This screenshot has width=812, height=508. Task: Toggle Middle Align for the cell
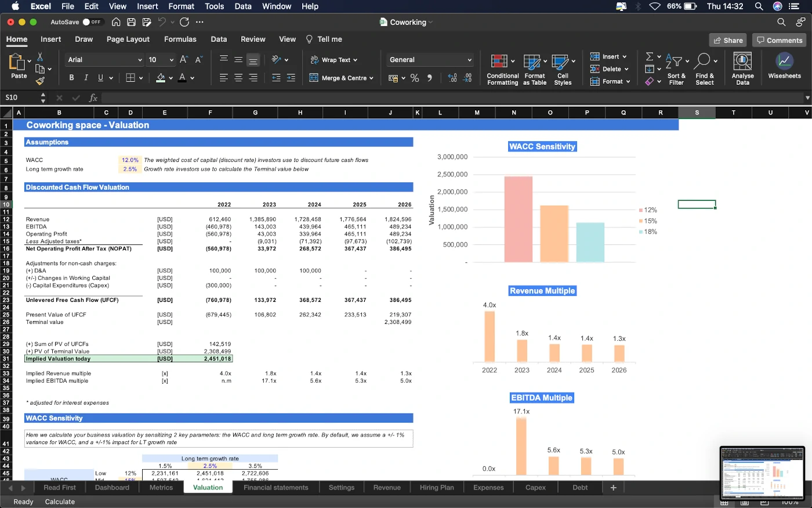coord(238,60)
